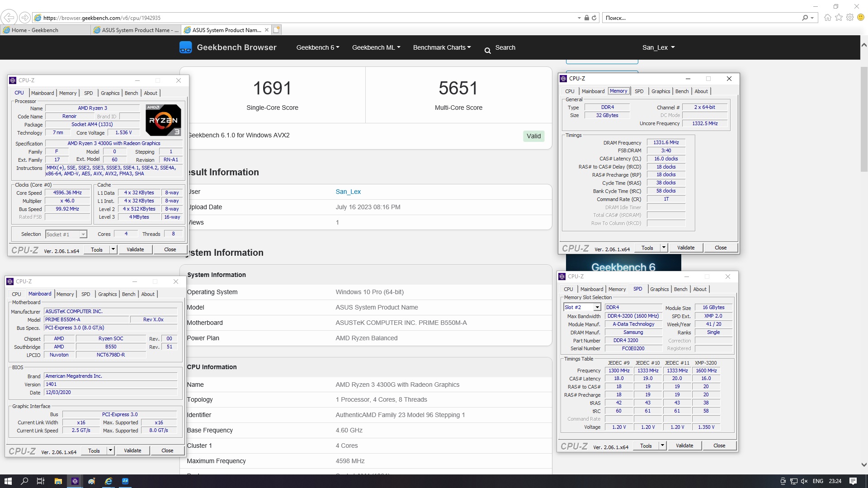
Task: Click the Core Speed 4596.36 MHz value
Action: click(x=67, y=192)
